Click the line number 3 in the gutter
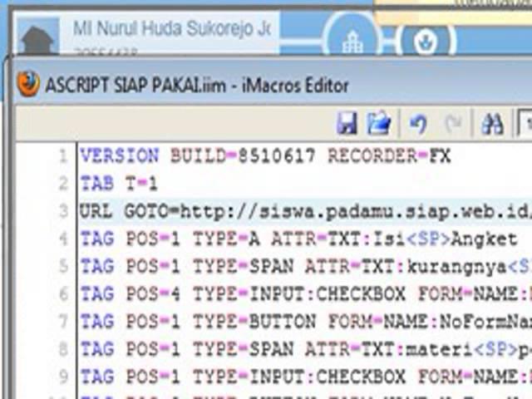 63,211
